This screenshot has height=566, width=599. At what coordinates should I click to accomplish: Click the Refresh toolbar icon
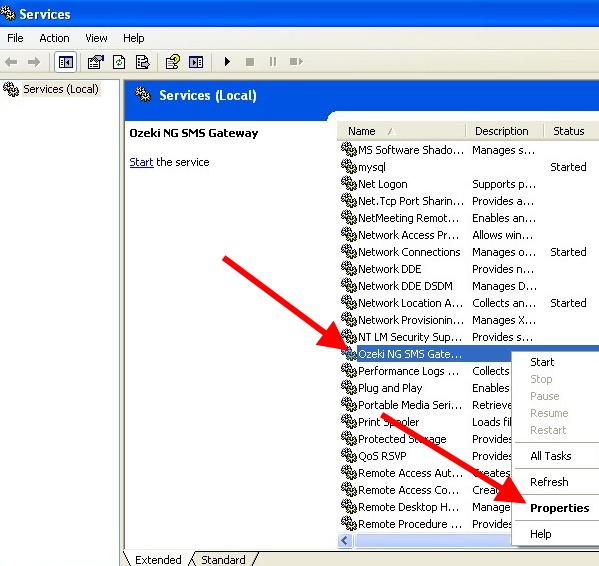point(119,62)
